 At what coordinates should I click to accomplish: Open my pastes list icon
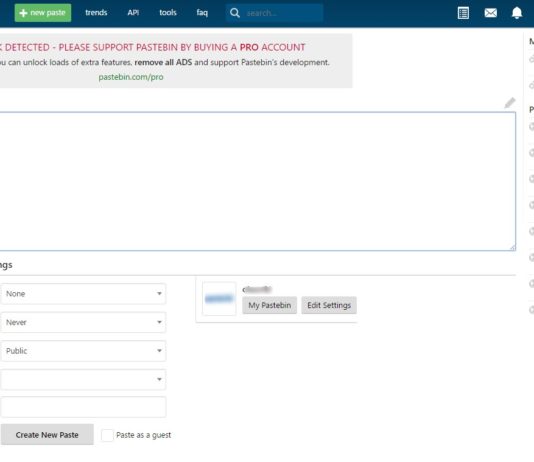click(x=463, y=13)
